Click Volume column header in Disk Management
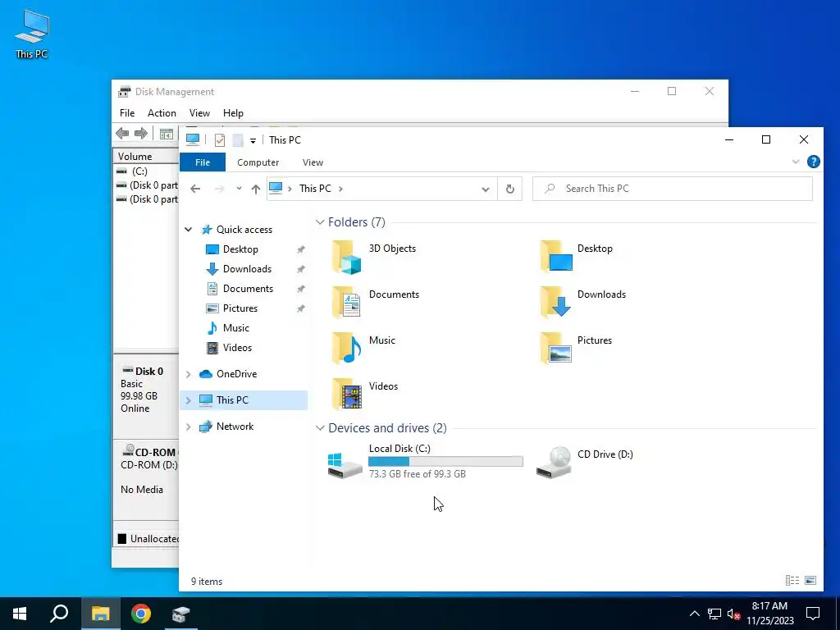Screen dimensions: 840x630 click(x=146, y=157)
